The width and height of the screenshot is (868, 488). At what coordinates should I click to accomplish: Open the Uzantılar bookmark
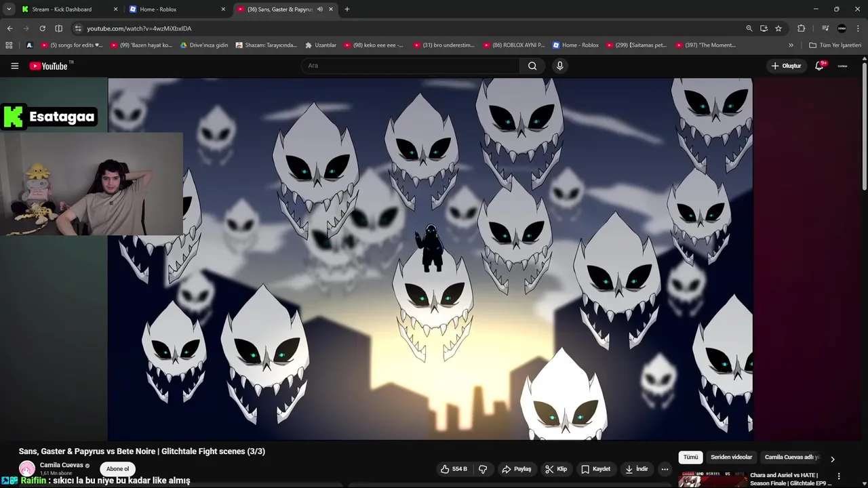click(321, 45)
